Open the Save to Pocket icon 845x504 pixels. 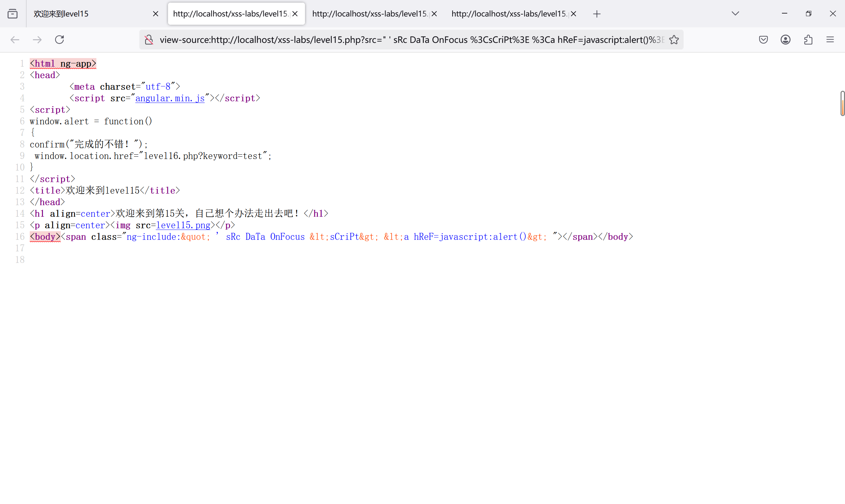coord(763,40)
